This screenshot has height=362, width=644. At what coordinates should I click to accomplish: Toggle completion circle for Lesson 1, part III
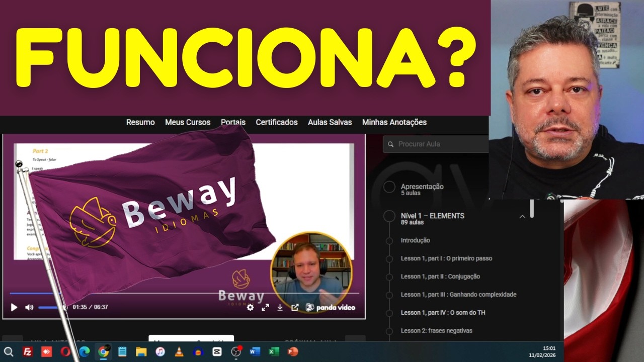pos(389,295)
